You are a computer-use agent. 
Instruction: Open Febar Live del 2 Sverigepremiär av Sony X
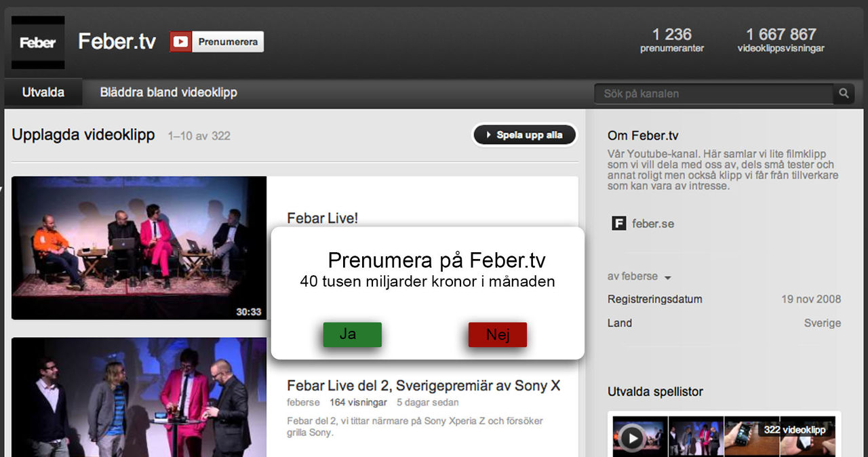tap(422, 384)
